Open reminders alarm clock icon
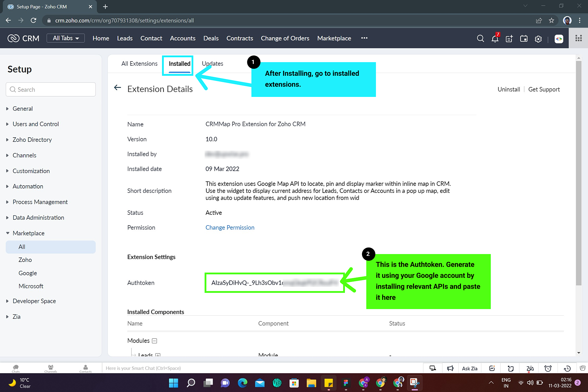588x392 pixels. tap(548, 368)
